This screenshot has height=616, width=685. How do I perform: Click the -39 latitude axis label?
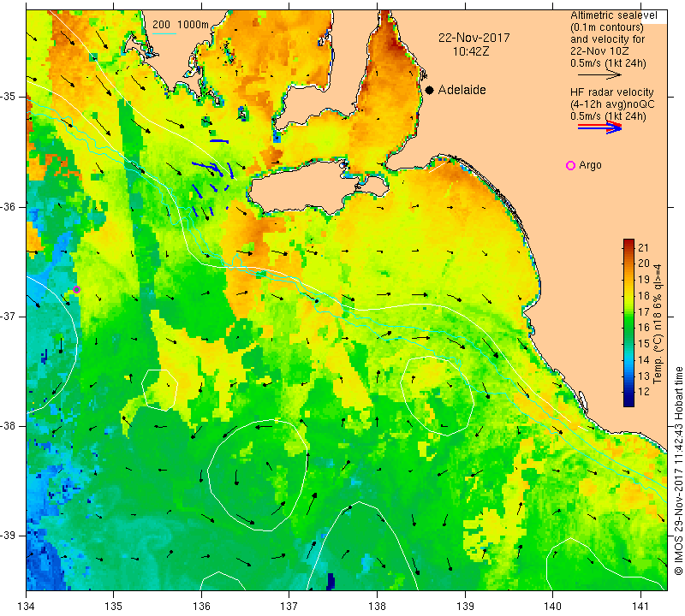point(9,536)
